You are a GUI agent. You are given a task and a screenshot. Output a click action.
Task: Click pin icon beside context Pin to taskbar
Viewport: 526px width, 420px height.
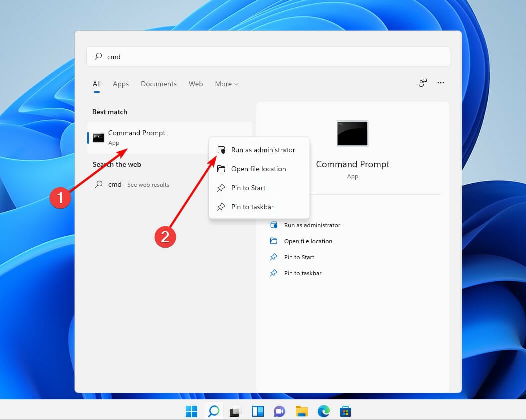tap(221, 207)
